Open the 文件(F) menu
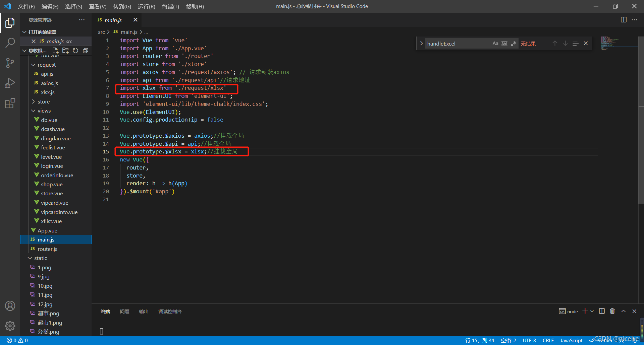Image resolution: width=644 pixels, height=345 pixels. coord(26,6)
